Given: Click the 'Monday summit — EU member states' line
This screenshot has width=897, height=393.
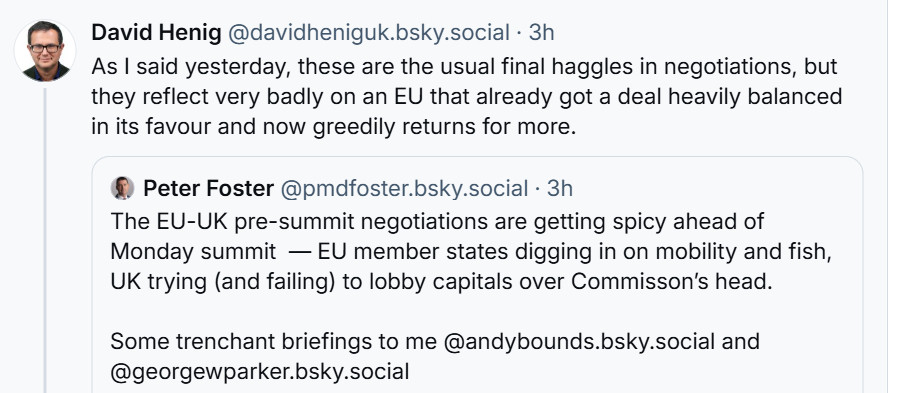Looking at the screenshot, I should click(471, 252).
